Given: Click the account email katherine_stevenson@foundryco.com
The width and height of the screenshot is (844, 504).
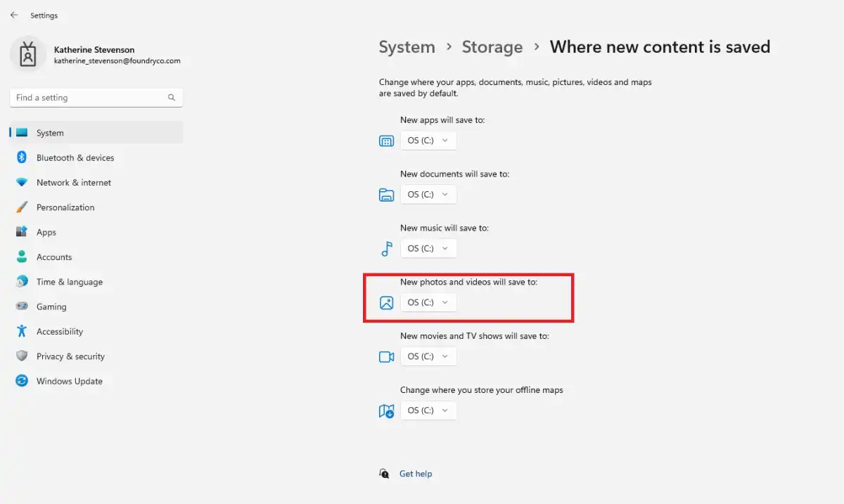Looking at the screenshot, I should (117, 61).
